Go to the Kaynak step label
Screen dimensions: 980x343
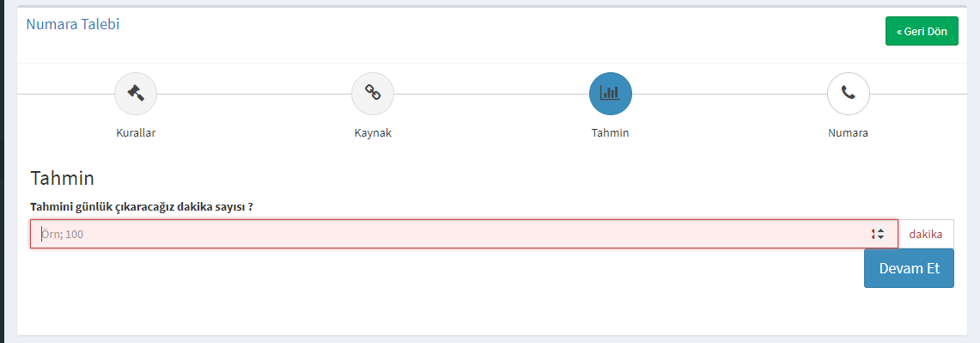[x=373, y=133]
